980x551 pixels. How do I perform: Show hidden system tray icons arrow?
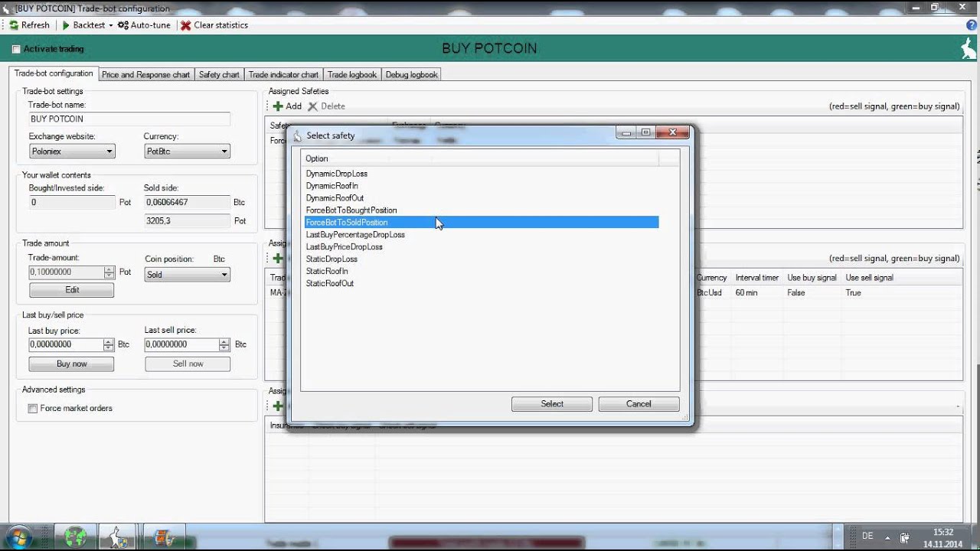[x=889, y=537]
